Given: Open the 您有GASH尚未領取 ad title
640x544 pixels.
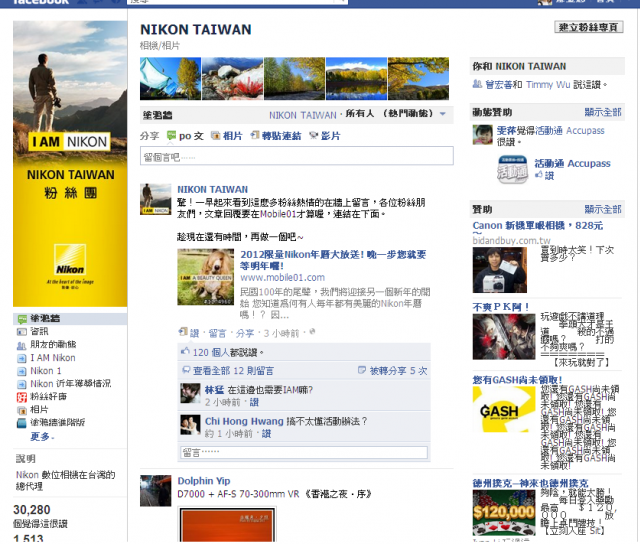Looking at the screenshot, I should pyautogui.click(x=517, y=380).
